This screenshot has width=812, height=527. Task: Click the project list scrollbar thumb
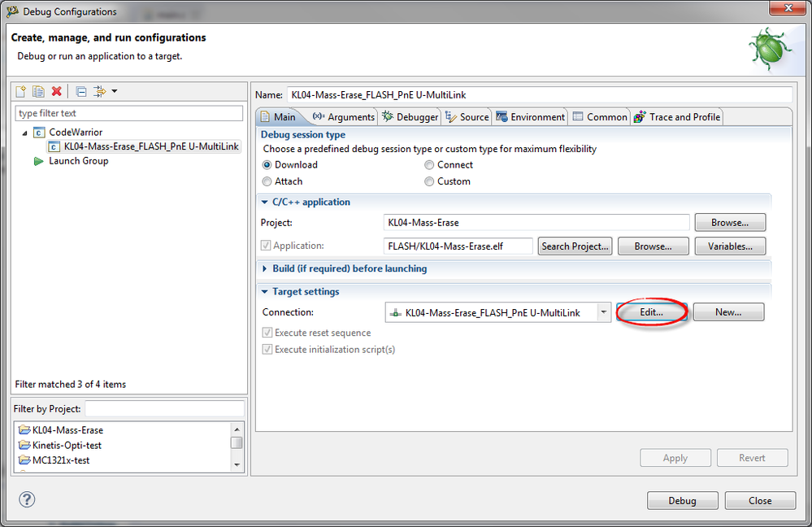coord(237,442)
